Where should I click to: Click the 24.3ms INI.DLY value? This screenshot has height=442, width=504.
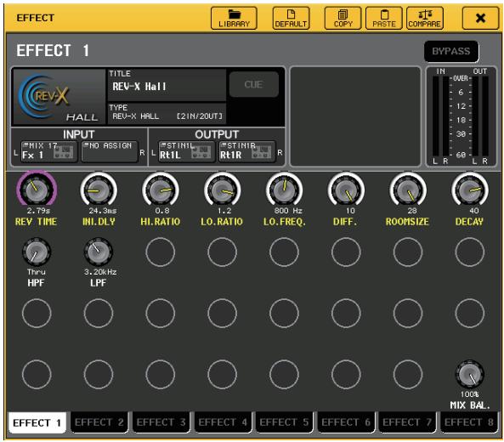point(103,211)
